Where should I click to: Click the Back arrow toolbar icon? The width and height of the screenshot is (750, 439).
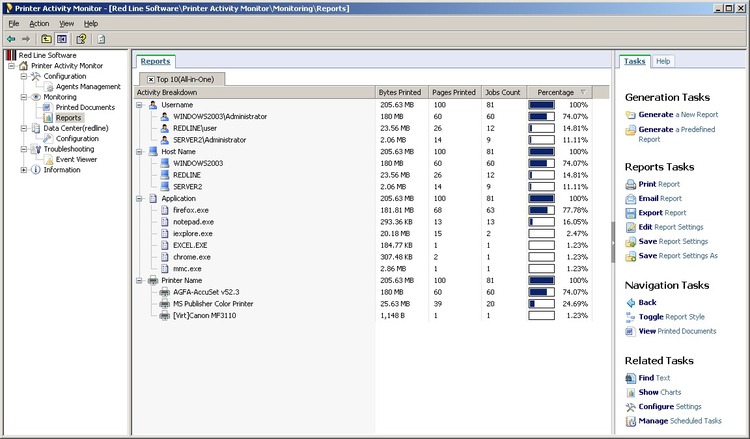[x=11, y=39]
